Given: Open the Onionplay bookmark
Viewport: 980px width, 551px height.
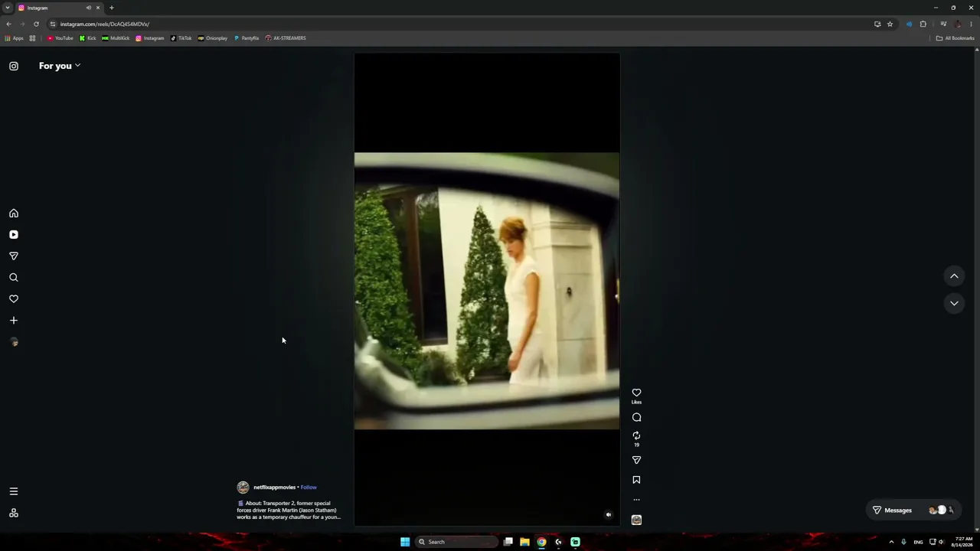Looking at the screenshot, I should (x=213, y=38).
